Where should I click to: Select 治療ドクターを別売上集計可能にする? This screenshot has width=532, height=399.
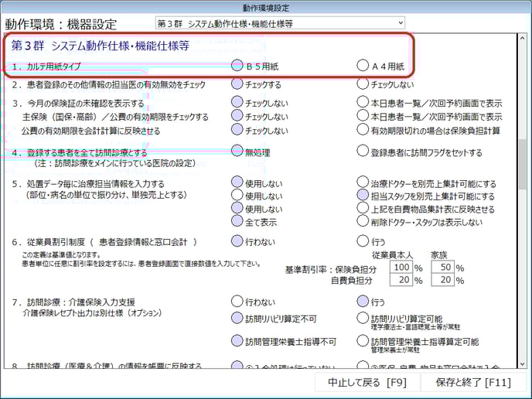click(363, 183)
